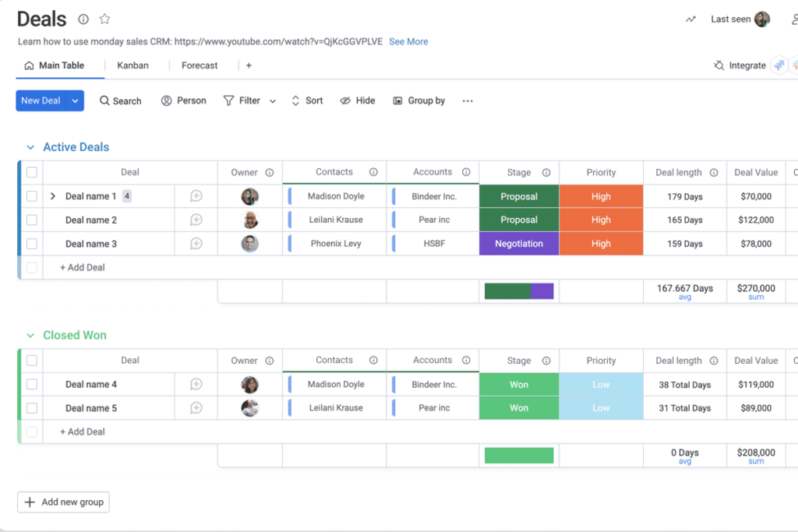Click Contacts info icon in Closed Won header
This screenshot has height=532, width=798.
(x=373, y=360)
